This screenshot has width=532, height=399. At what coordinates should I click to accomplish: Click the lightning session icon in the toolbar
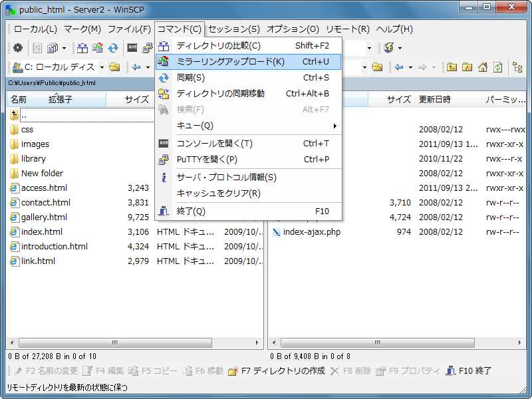[x=388, y=48]
